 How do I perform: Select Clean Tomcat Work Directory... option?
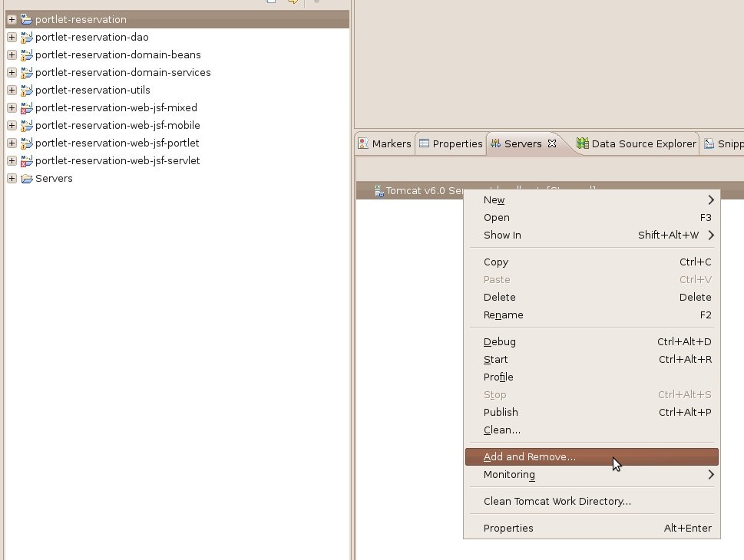point(557,502)
